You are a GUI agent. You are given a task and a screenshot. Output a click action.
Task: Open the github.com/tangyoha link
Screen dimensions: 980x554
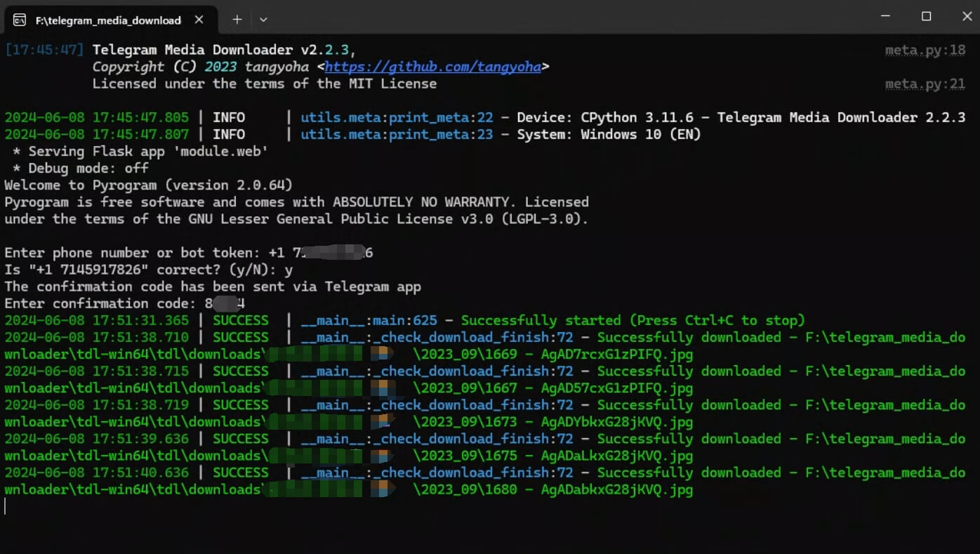point(433,67)
